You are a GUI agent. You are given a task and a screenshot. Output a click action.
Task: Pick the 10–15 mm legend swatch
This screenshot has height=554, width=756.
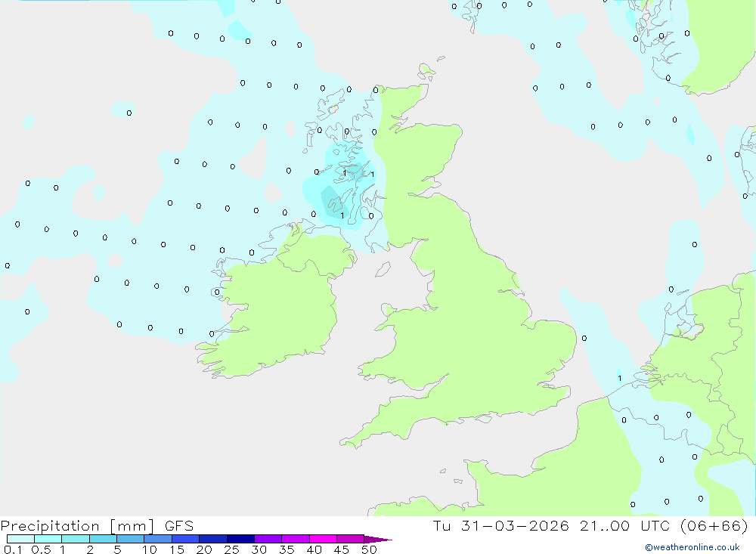(x=158, y=539)
